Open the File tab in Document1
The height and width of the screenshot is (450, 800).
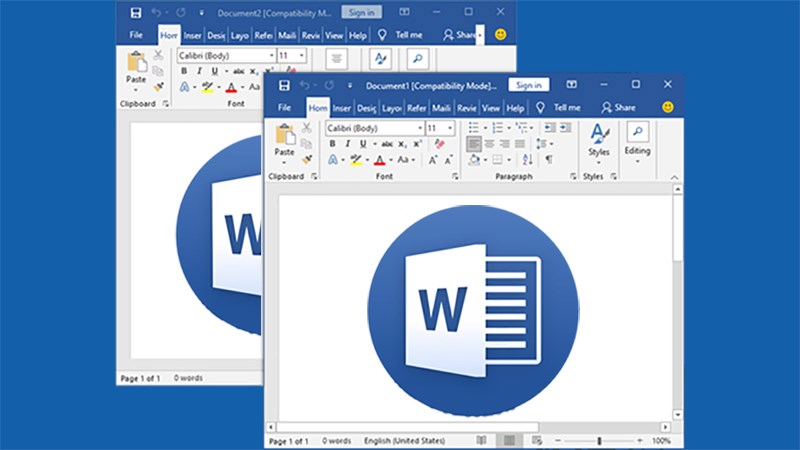point(284,107)
